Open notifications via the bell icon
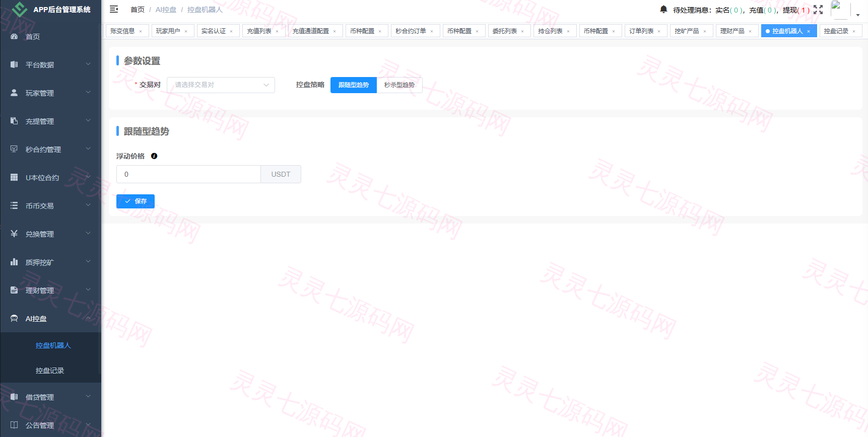 pyautogui.click(x=663, y=9)
